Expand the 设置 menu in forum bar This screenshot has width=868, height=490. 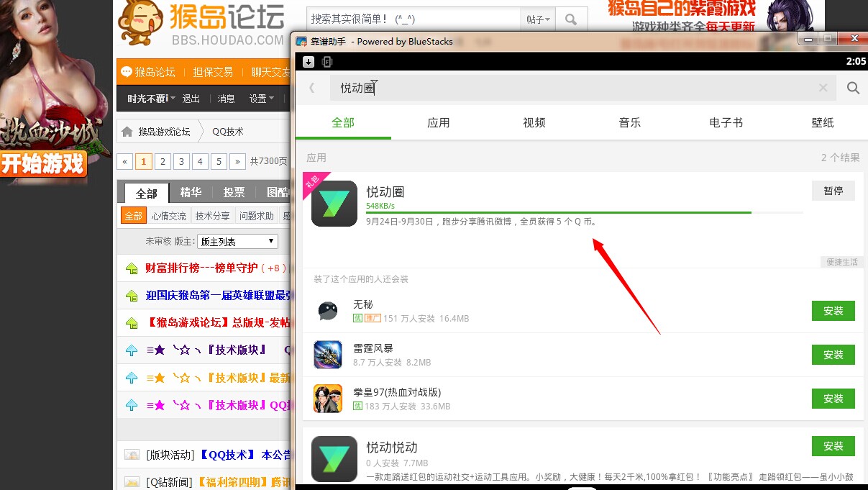click(262, 99)
